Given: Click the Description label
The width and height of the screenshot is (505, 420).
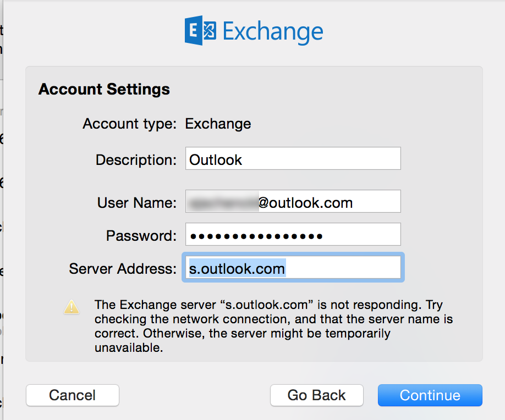Looking at the screenshot, I should point(136,160).
